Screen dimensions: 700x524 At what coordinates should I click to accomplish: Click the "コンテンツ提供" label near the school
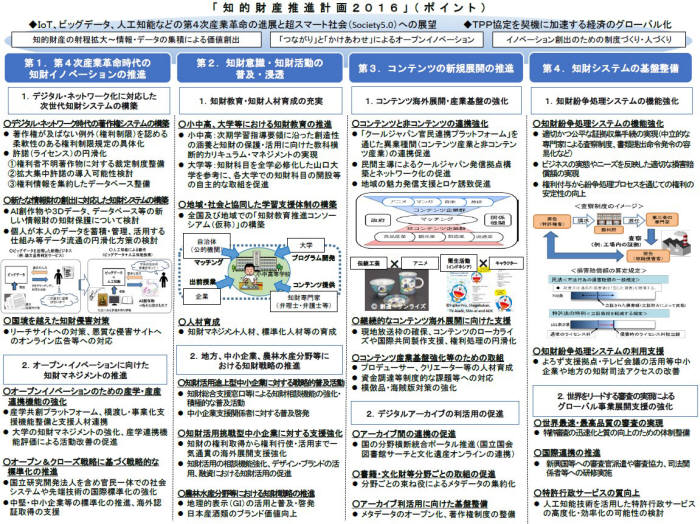point(313,285)
